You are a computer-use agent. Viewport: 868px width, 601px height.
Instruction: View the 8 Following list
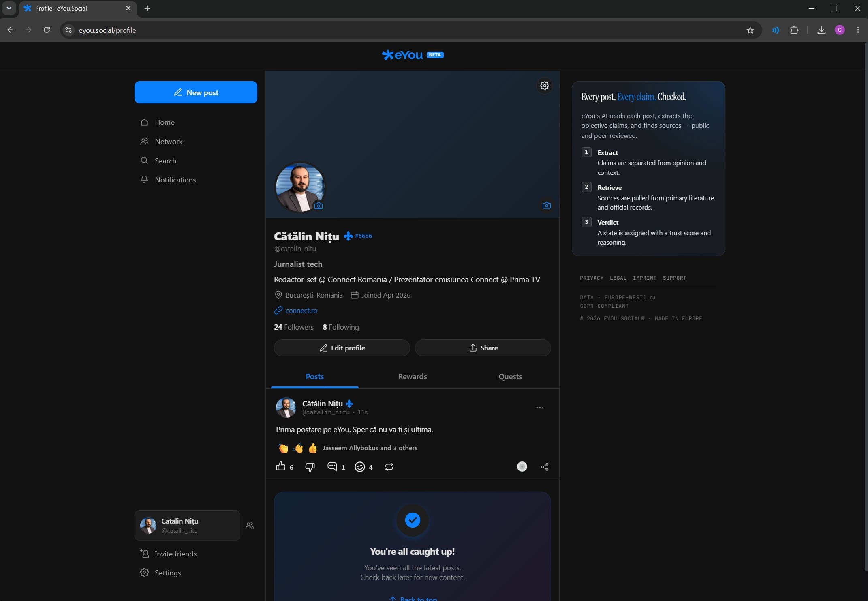coord(340,327)
